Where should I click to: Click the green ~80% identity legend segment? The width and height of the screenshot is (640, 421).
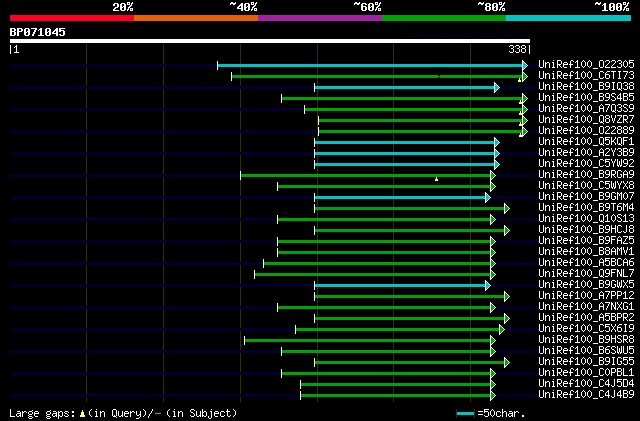coord(444,18)
